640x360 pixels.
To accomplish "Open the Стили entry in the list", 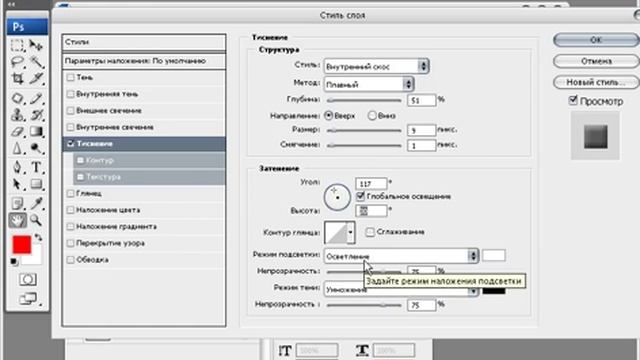I will tap(144, 42).
